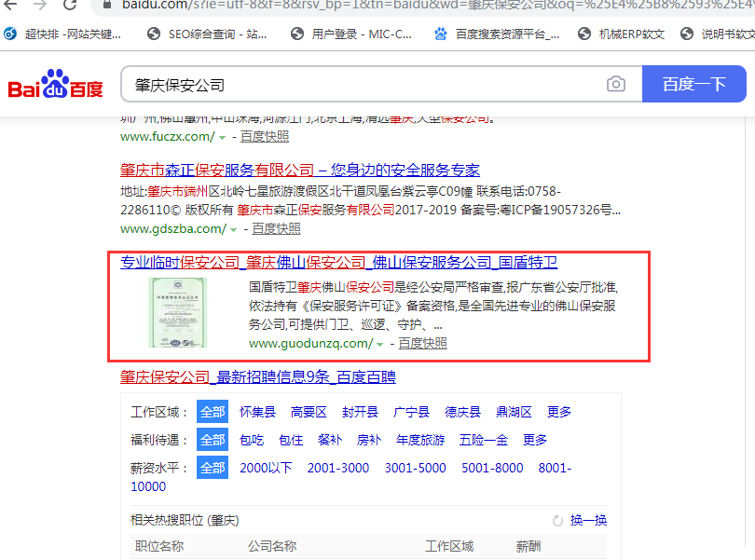Image resolution: width=755 pixels, height=560 pixels.
Task: Open the 百度搜索资源平台 bookmark
Action: coord(497,34)
